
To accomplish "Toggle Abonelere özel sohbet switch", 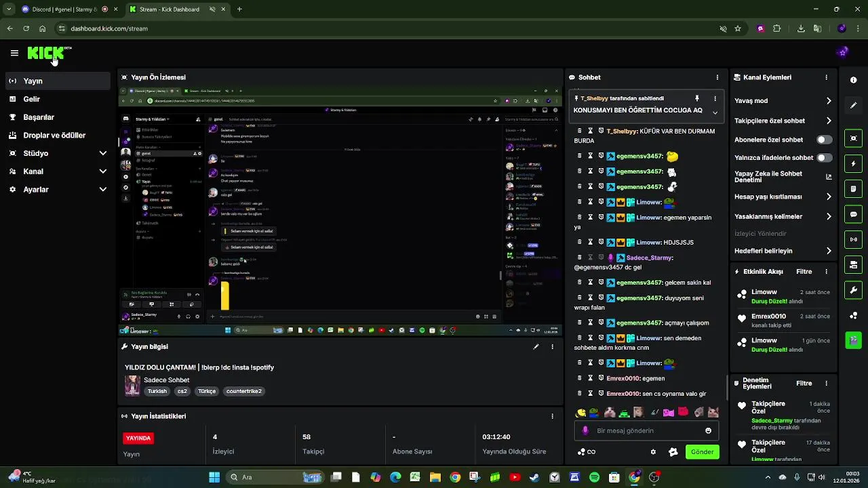I will coord(824,140).
